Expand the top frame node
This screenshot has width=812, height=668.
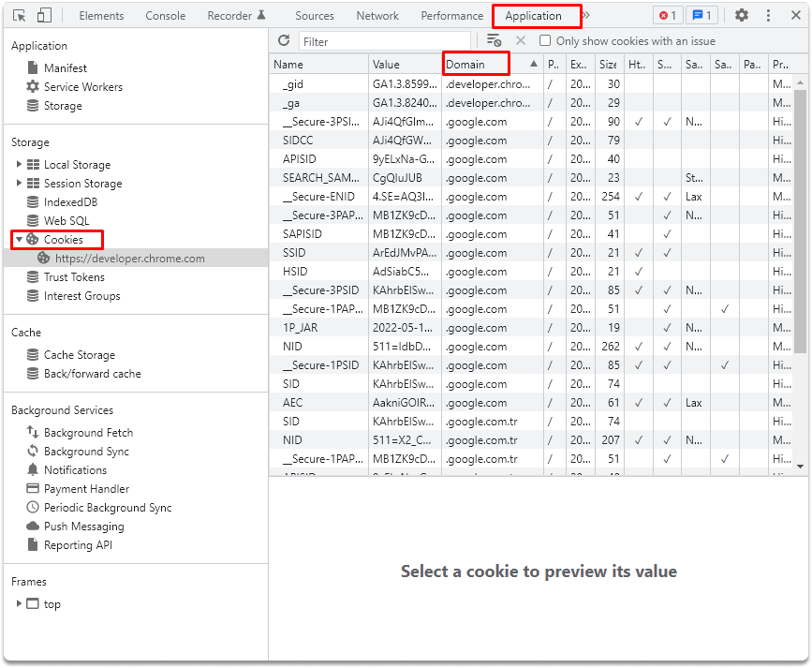tap(19, 603)
